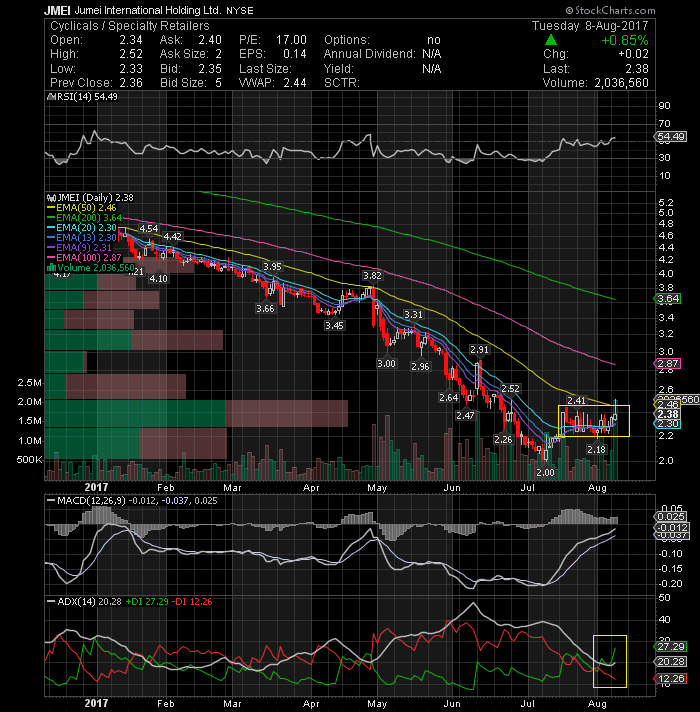Click the Low value 2.33
Image resolution: width=700 pixels, height=712 pixels.
131,69
